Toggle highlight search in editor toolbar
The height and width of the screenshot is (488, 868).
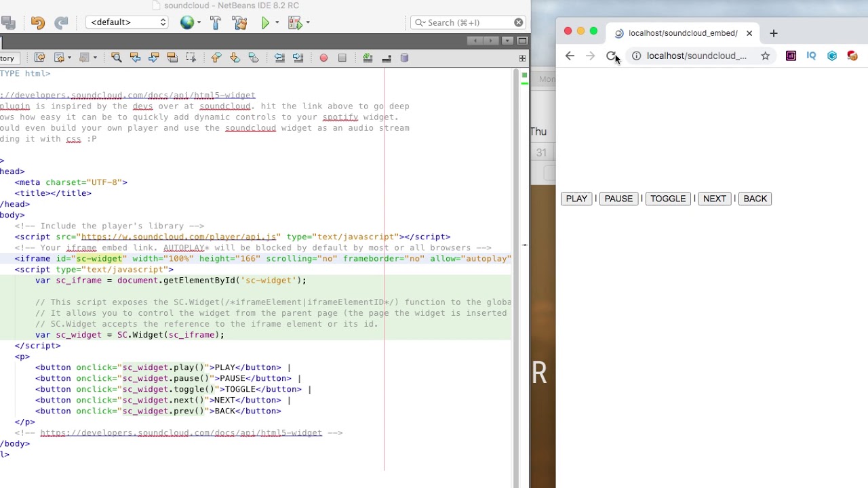[172, 58]
